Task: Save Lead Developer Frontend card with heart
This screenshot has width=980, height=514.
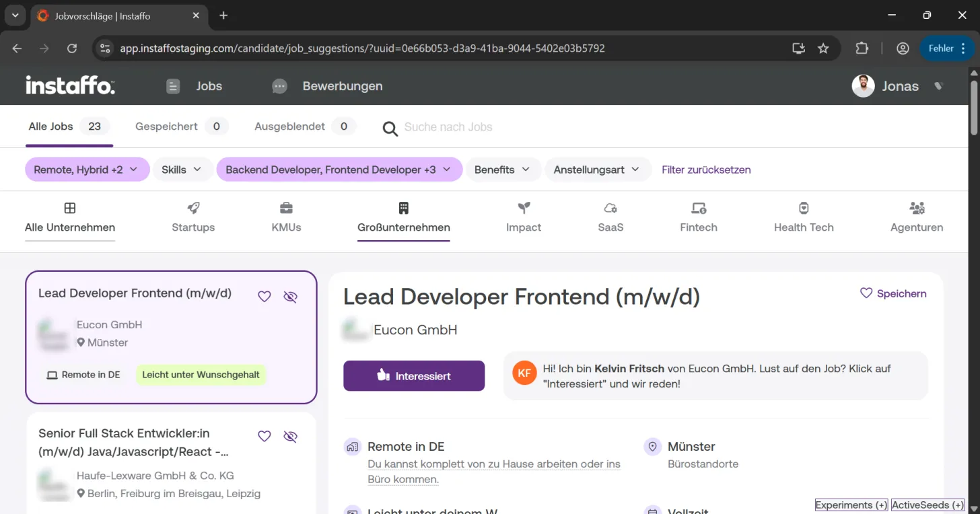Action: coord(265,297)
